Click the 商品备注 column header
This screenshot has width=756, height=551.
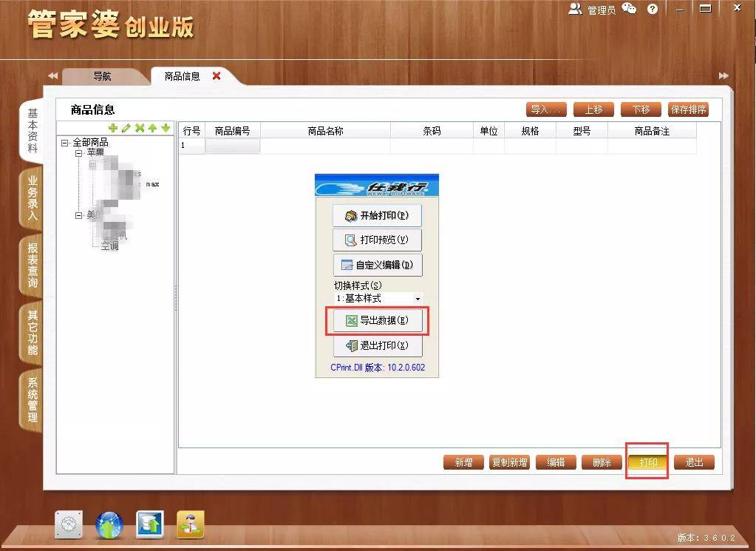652,131
